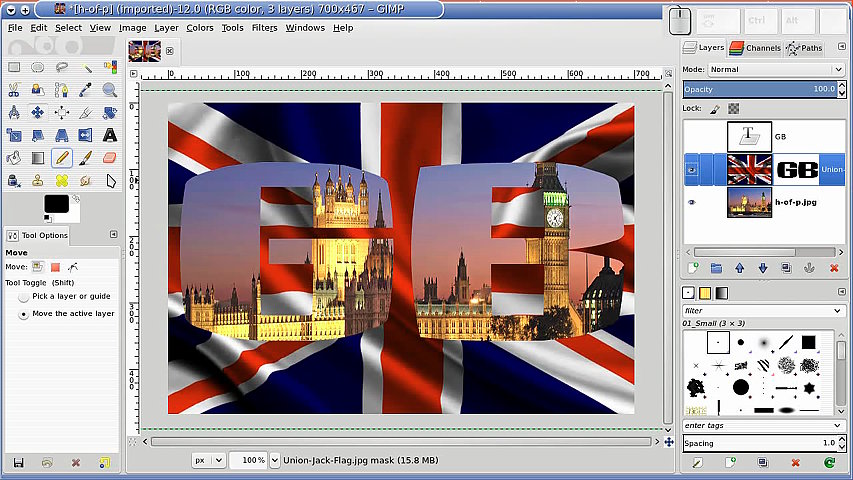Select the Flip tool

(86, 135)
